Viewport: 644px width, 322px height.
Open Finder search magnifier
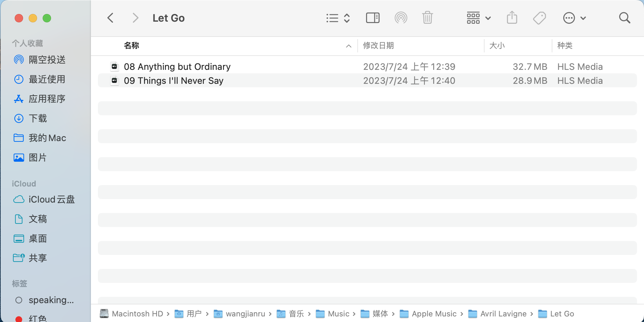[x=624, y=18]
